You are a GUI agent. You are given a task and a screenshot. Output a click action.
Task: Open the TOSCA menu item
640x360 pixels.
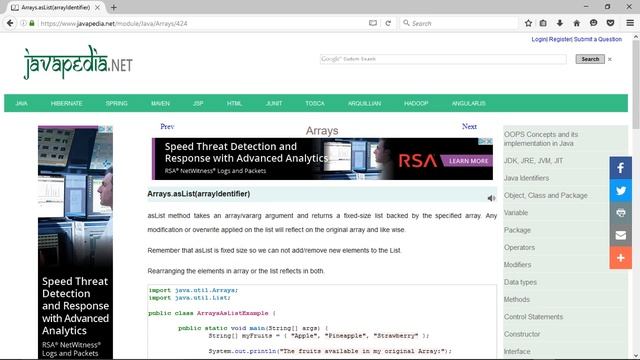pos(315,103)
